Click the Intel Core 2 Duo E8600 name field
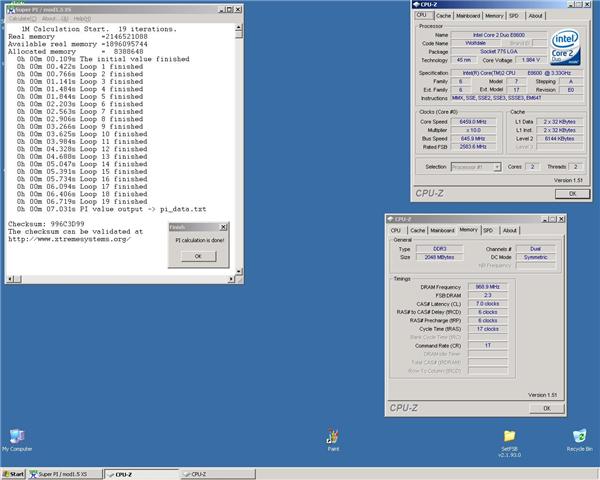 [x=499, y=35]
